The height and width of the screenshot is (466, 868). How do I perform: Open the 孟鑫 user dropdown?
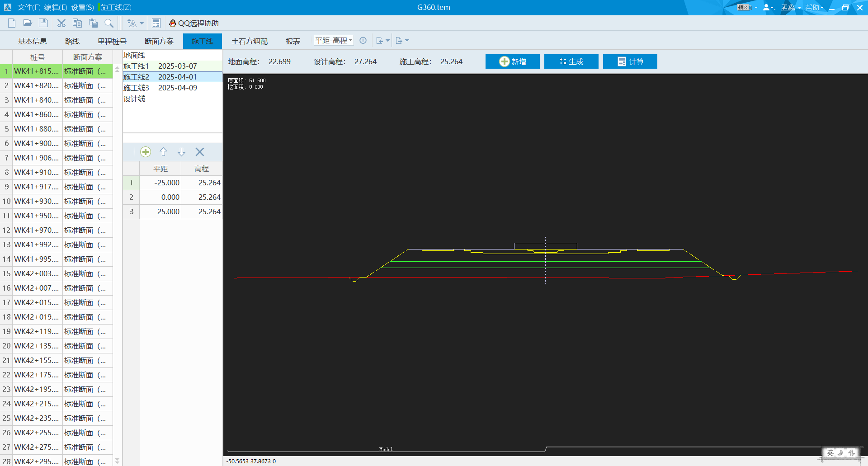pos(791,7)
